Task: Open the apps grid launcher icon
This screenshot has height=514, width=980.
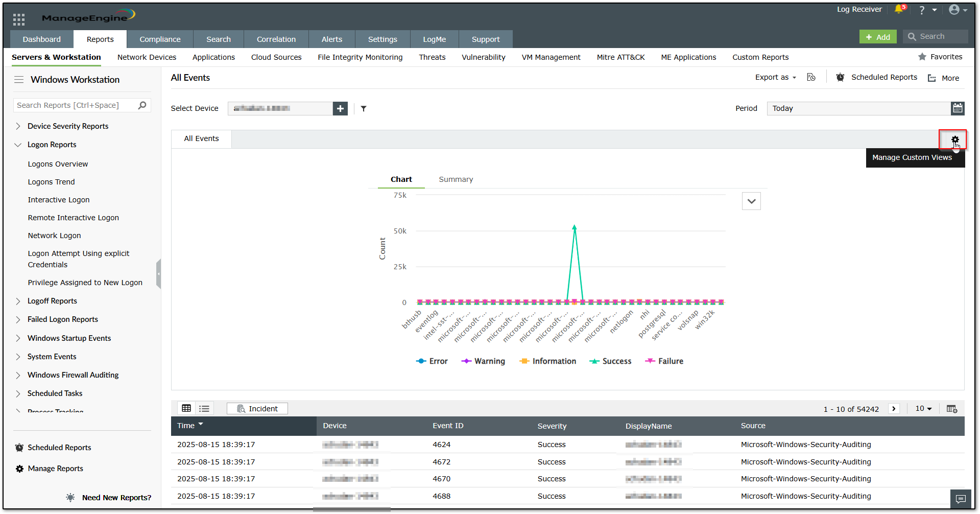Action: click(19, 19)
